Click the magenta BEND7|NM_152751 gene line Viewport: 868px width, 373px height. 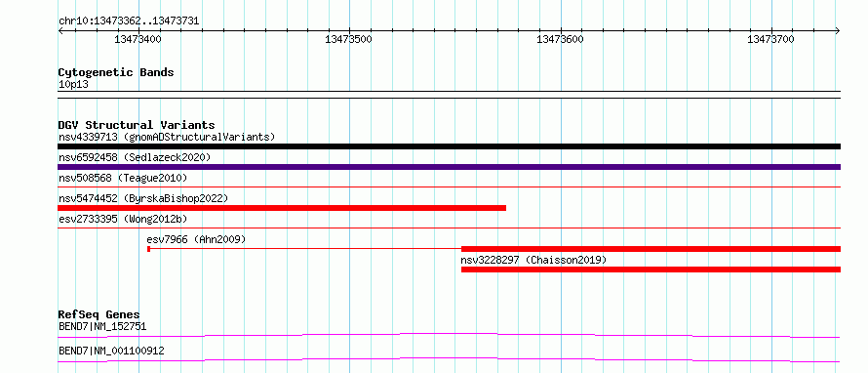449,335
